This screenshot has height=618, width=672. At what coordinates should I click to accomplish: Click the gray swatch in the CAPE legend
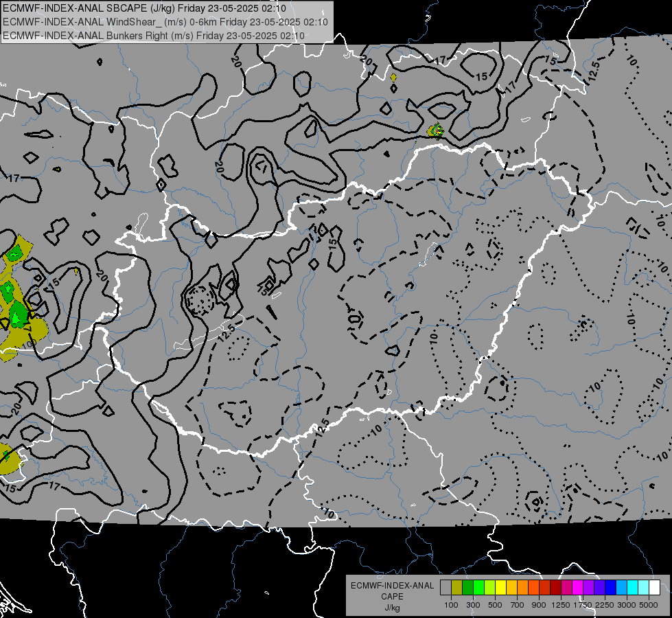(x=445, y=588)
